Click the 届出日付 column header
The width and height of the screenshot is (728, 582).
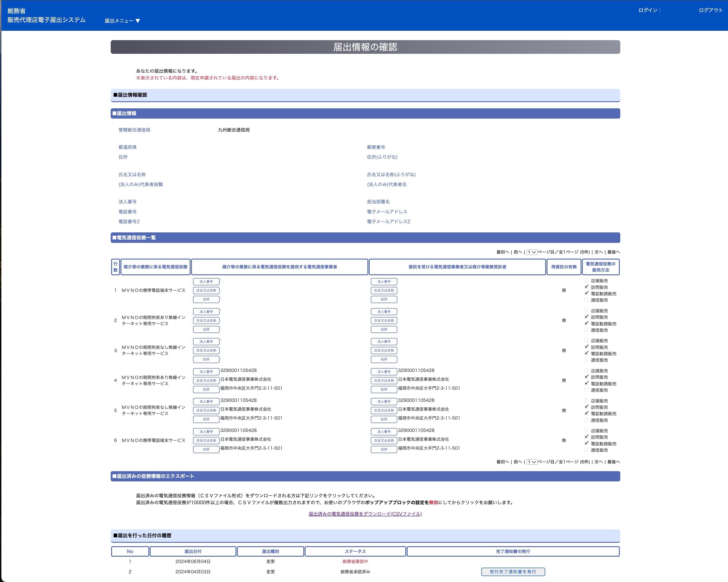click(x=193, y=551)
